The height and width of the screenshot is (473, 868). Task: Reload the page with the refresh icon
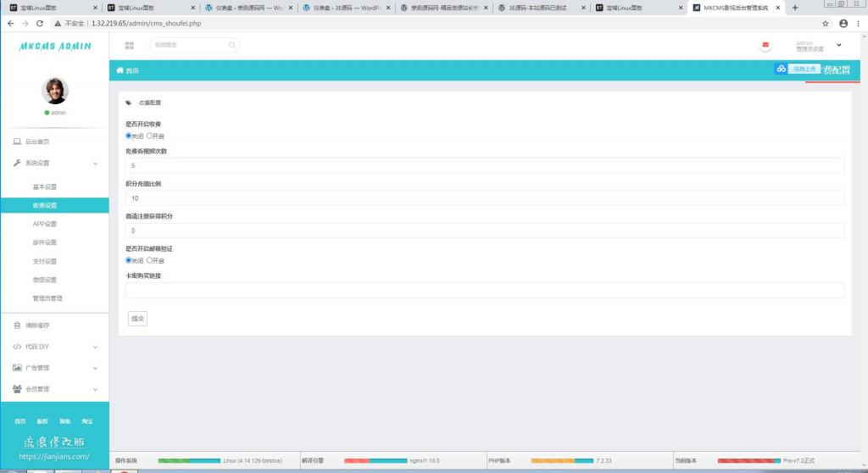click(40, 23)
